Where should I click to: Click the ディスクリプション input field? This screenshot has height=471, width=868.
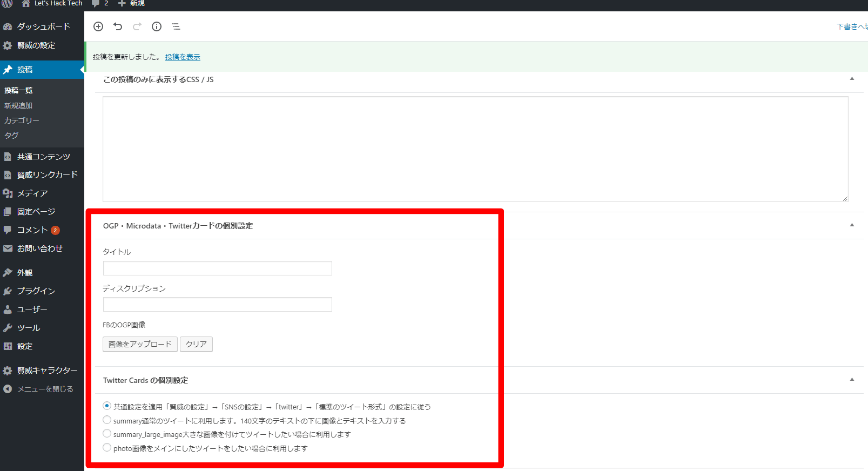click(218, 305)
